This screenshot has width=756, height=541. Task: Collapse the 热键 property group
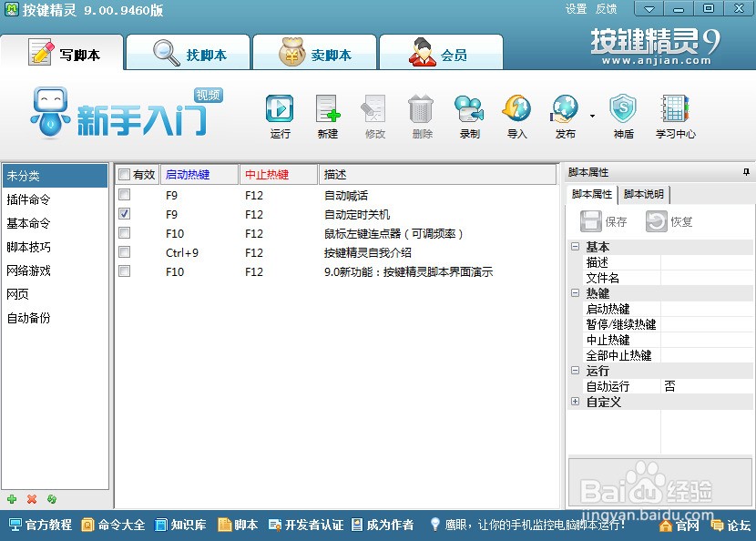pyautogui.click(x=575, y=292)
